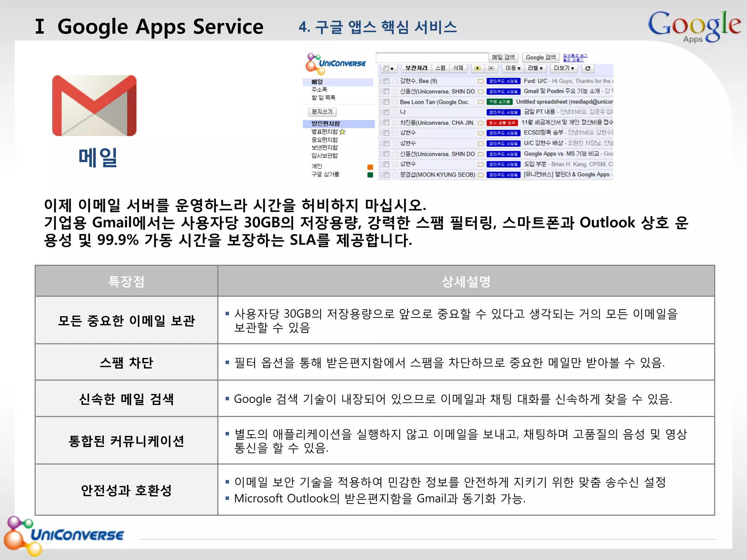Click the 메일 검색 button
Screen dimensions: 747x560
tap(503, 57)
